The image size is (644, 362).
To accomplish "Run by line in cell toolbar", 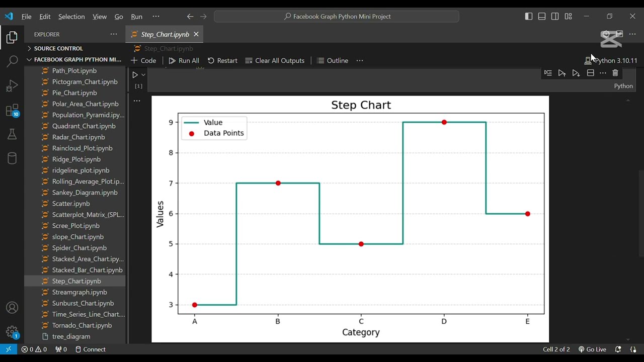I will 548,73.
